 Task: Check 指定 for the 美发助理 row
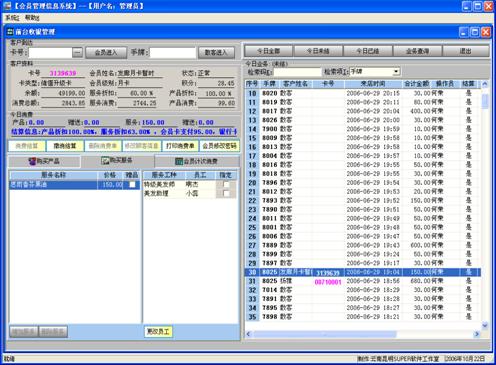(x=226, y=193)
